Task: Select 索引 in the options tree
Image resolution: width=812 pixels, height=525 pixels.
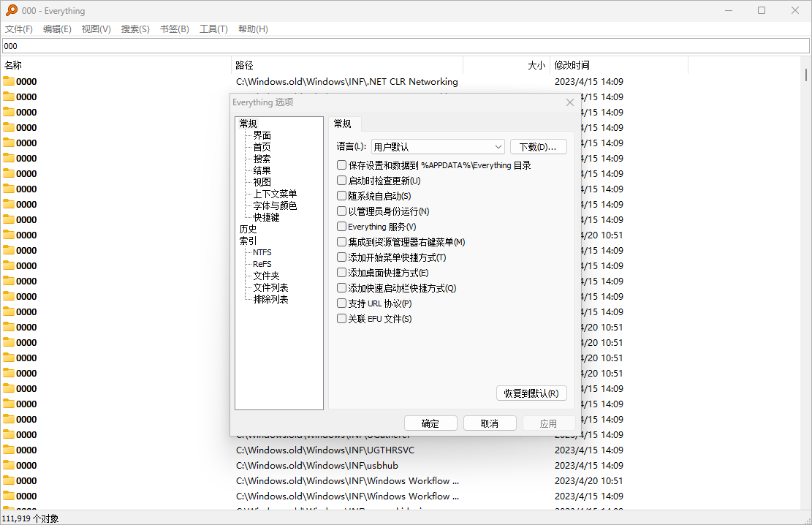Action: click(248, 241)
